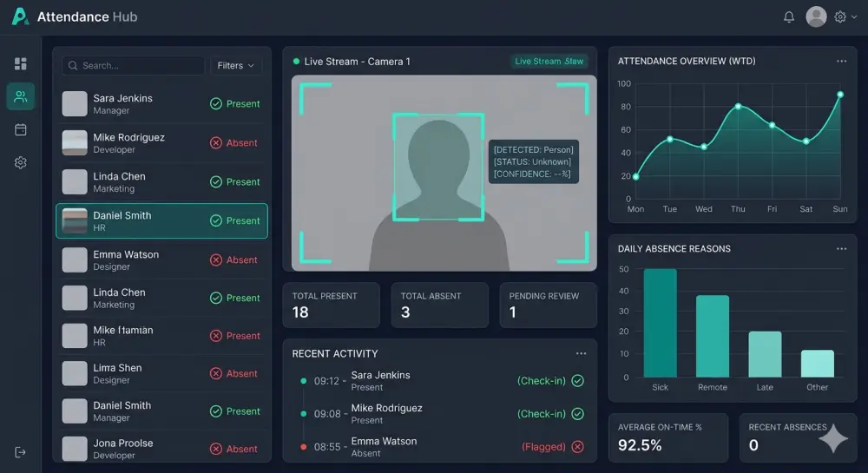Image resolution: width=868 pixels, height=473 pixels.
Task: Expand the Filters dropdown
Action: point(235,65)
